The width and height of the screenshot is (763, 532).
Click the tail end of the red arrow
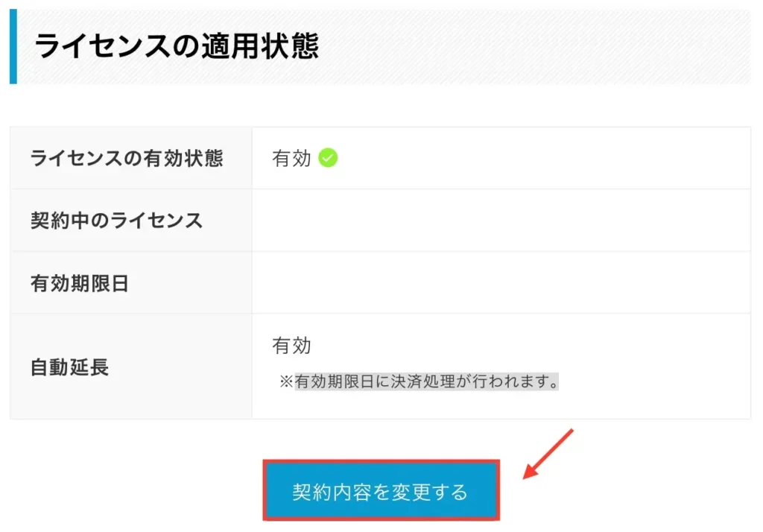pos(571,431)
